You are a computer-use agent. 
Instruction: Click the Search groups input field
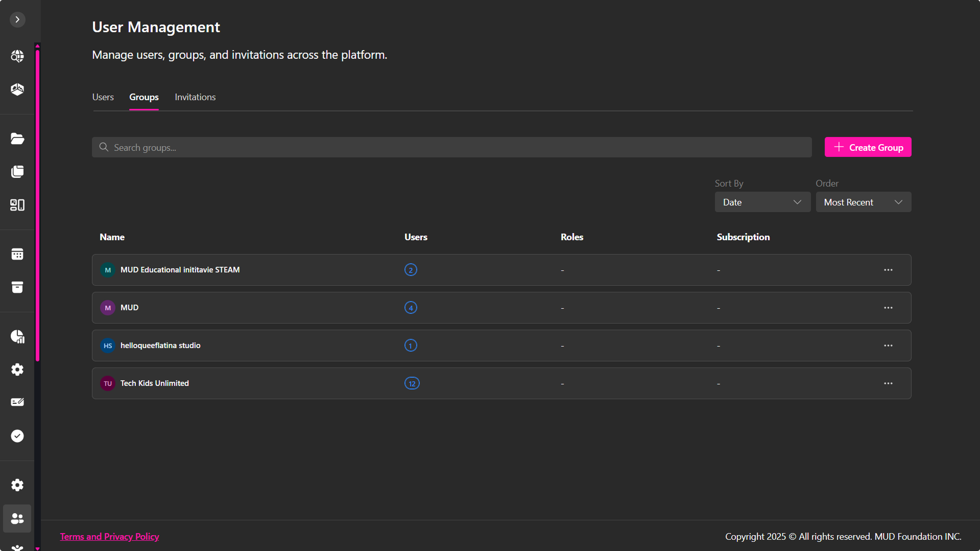pyautogui.click(x=451, y=147)
